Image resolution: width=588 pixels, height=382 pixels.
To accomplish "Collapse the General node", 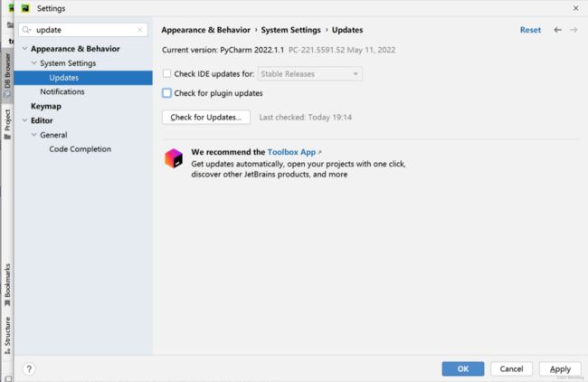I will pyautogui.click(x=34, y=134).
